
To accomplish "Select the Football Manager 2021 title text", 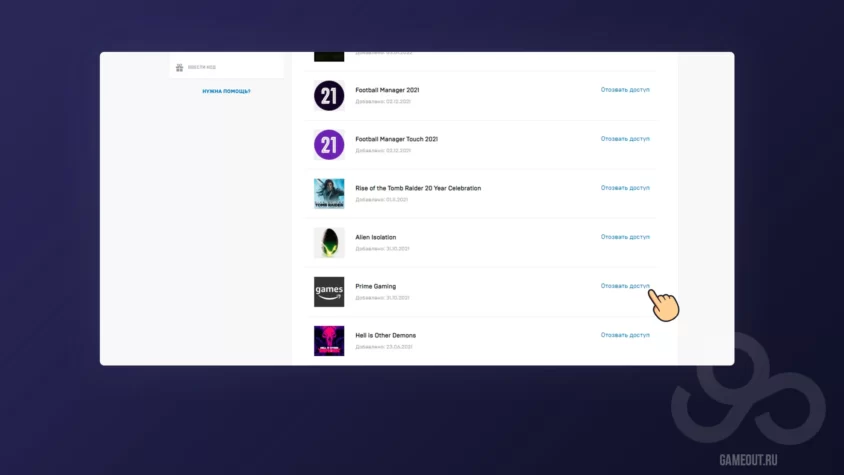I will point(387,90).
